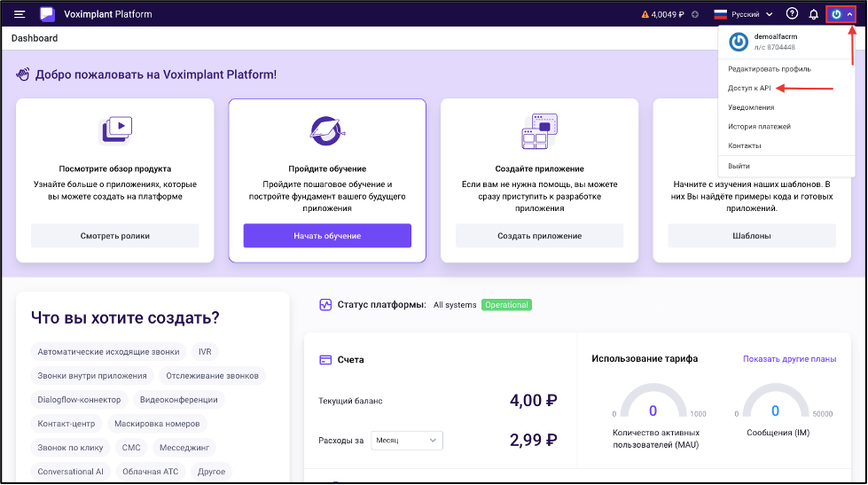
Task: Select the СМС tag
Action: pyautogui.click(x=131, y=448)
